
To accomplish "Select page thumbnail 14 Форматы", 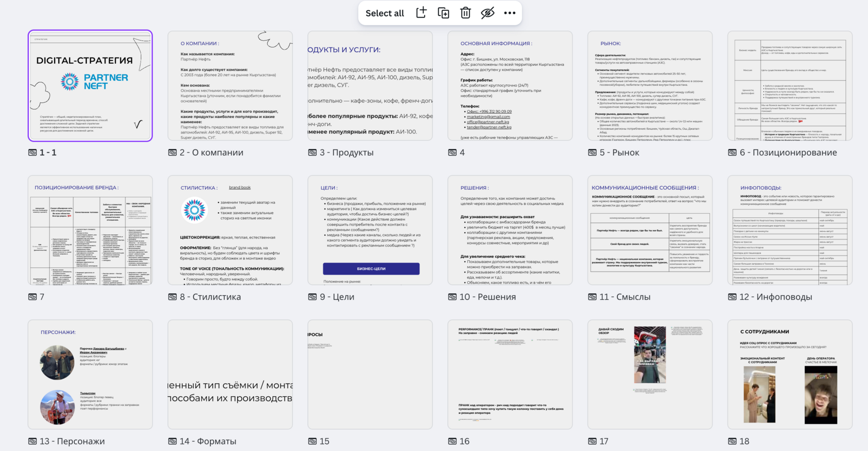I will (x=230, y=374).
